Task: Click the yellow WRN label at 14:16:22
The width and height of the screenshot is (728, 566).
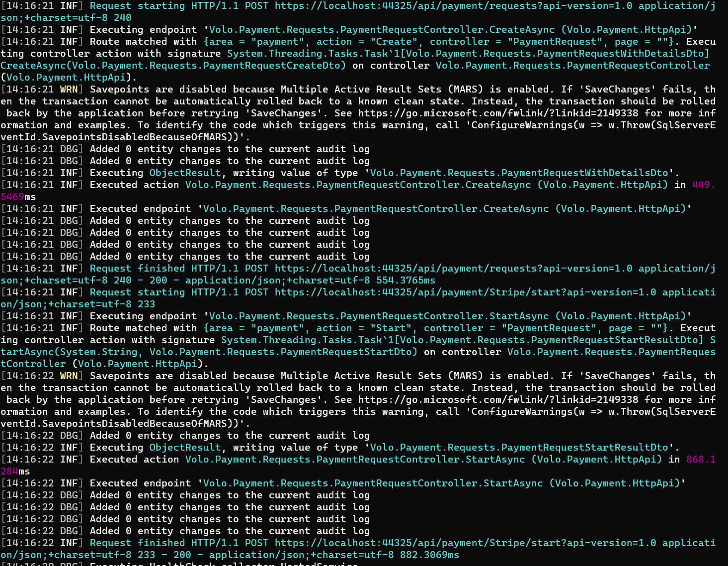Action: 69,376
